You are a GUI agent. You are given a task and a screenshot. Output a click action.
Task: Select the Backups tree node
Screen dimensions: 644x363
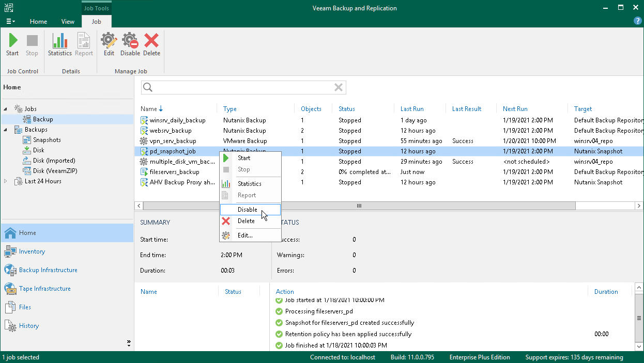tap(36, 130)
